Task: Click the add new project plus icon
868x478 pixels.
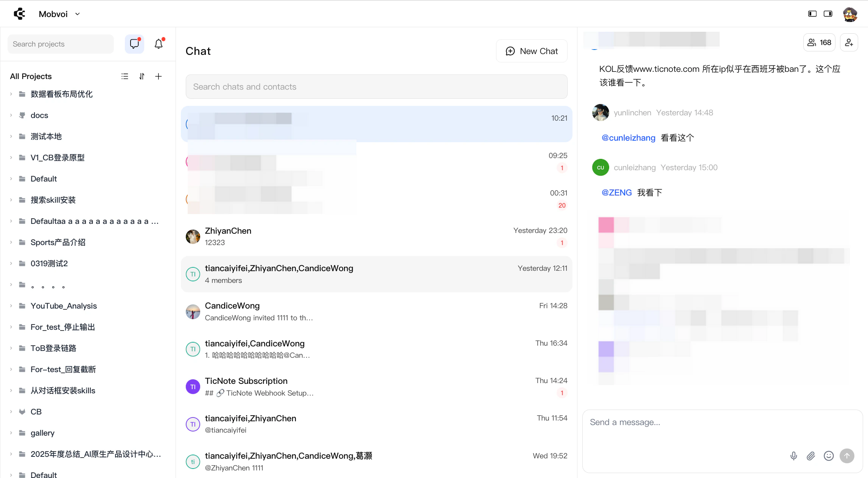Action: point(159,76)
